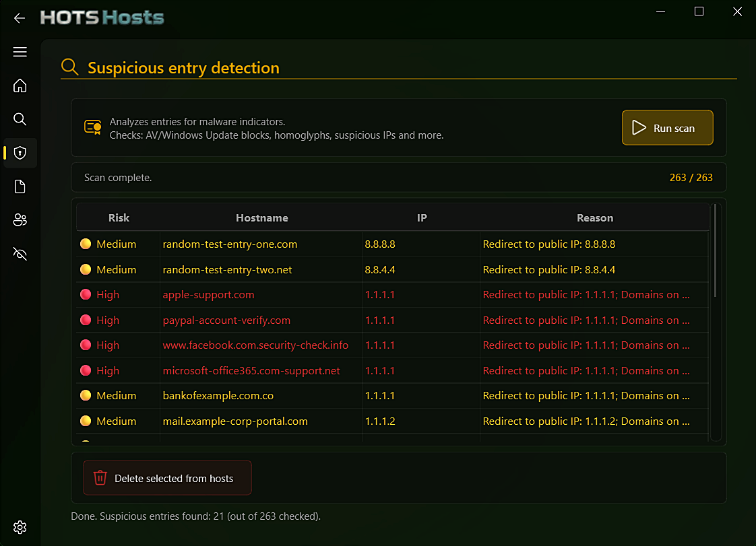The height and width of the screenshot is (546, 756).
Task: Select hostname random-test-entry-one.com
Action: [x=230, y=244]
